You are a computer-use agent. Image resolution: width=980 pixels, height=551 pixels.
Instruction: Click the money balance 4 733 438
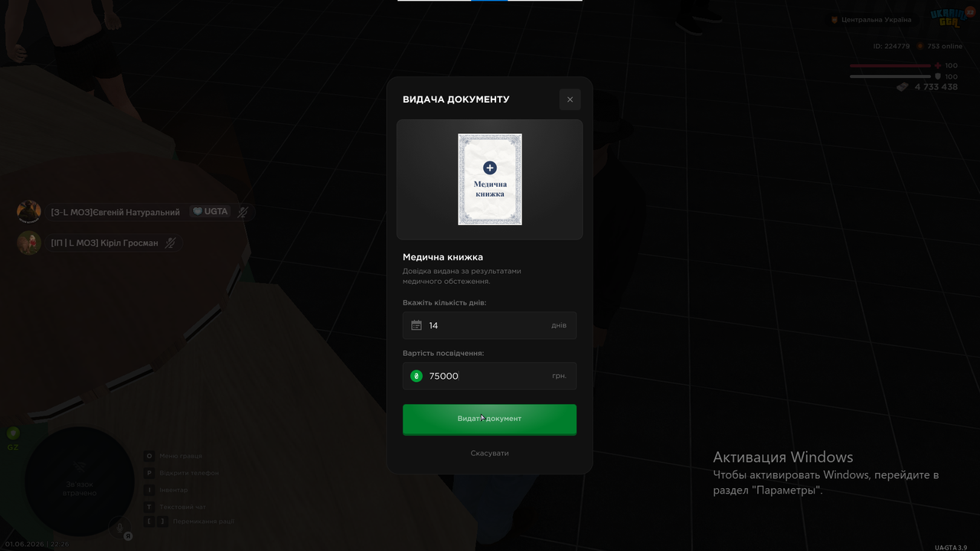pyautogui.click(x=936, y=87)
